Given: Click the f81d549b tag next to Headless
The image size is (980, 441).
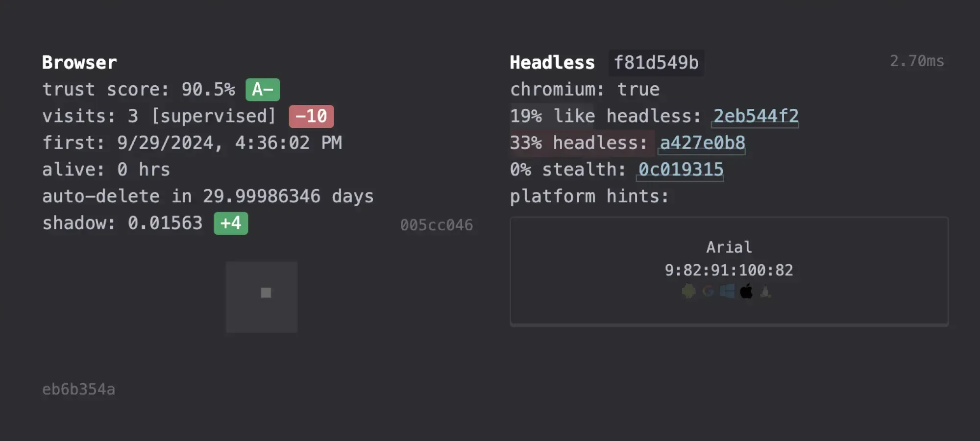Looking at the screenshot, I should tap(656, 62).
